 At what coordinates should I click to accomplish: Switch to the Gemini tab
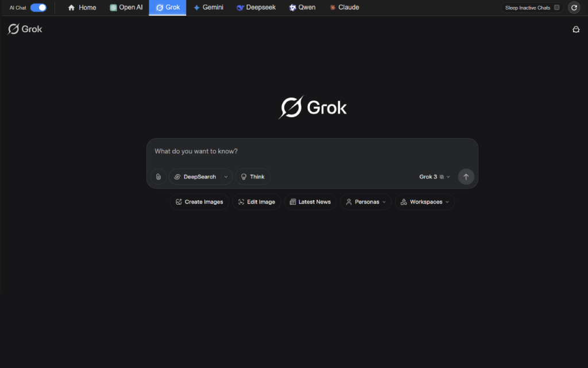208,7
